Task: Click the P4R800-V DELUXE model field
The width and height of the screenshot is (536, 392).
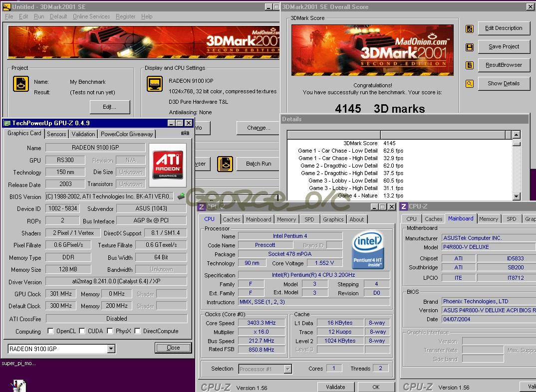Action: pos(489,247)
